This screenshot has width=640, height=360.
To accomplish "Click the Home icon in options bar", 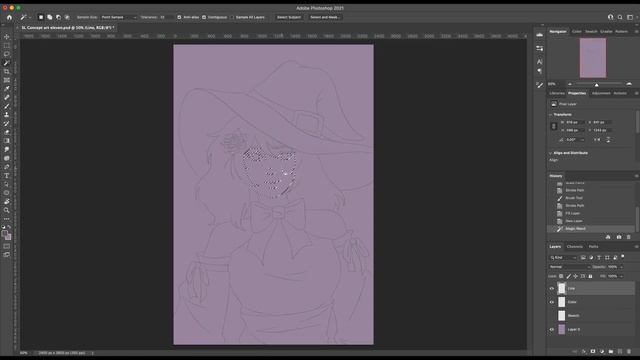I will 9,17.
